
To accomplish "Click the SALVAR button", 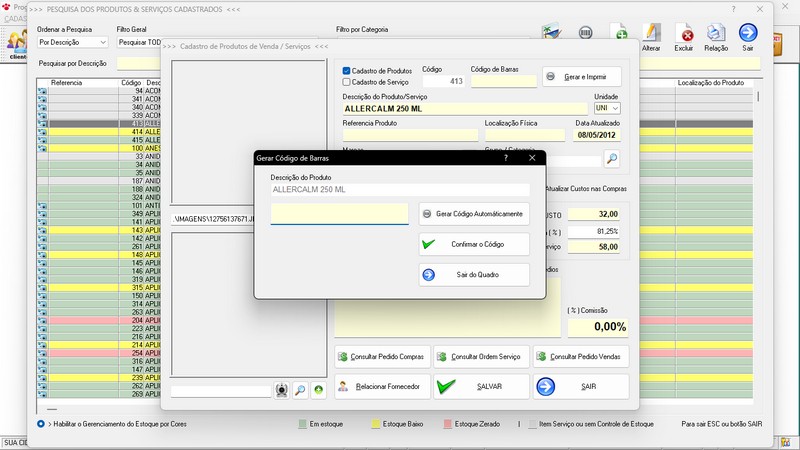I will click(481, 387).
